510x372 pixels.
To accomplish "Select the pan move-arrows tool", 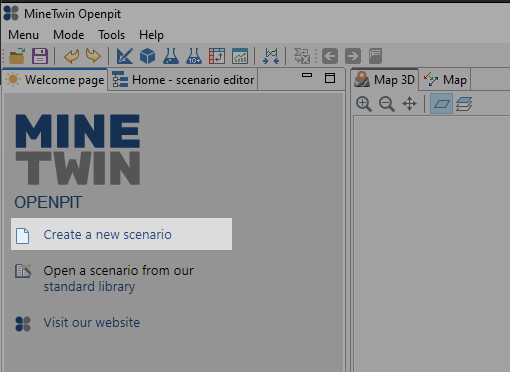I will [409, 104].
